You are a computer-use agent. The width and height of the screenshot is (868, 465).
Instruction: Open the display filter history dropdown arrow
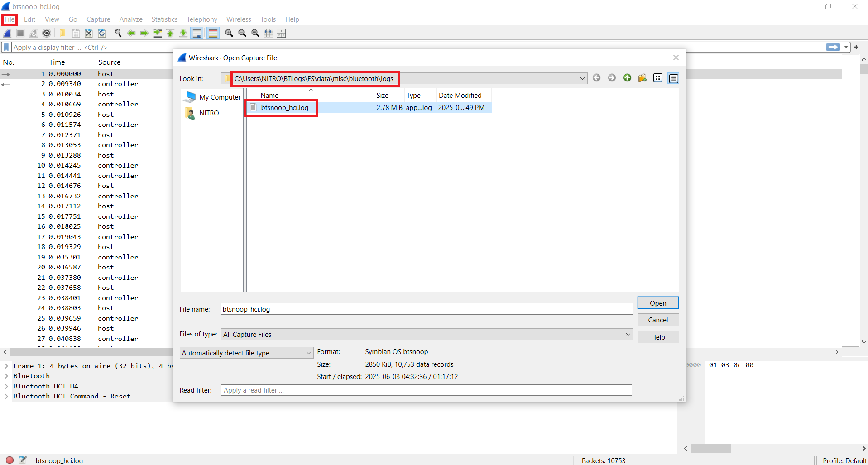pyautogui.click(x=846, y=47)
